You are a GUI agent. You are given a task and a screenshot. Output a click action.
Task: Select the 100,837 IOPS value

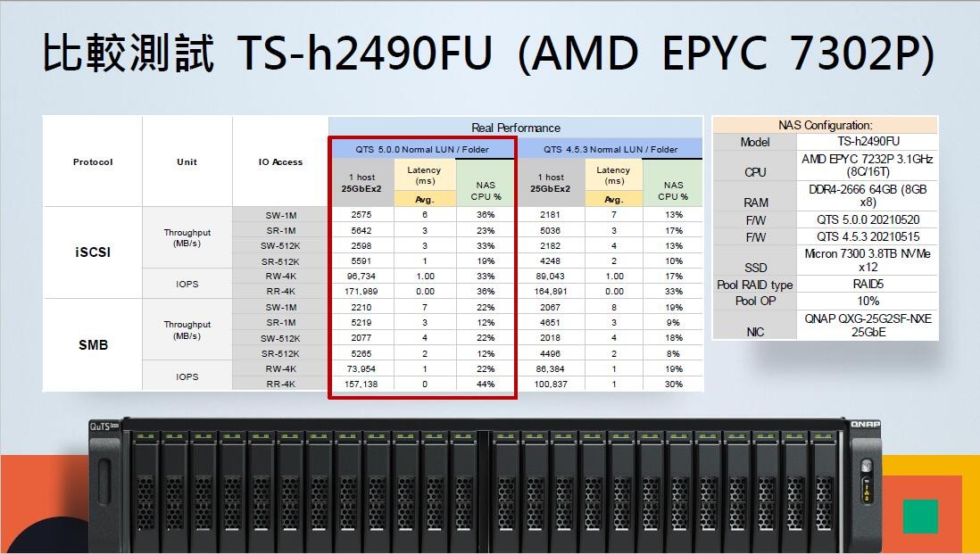click(x=550, y=384)
